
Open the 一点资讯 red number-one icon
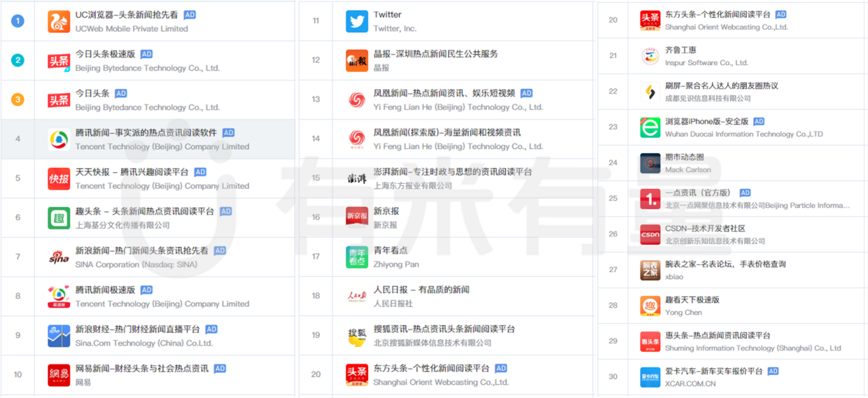point(650,199)
